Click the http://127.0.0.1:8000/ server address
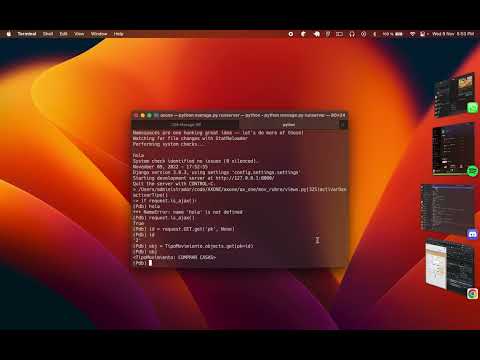480x360 pixels. point(245,178)
